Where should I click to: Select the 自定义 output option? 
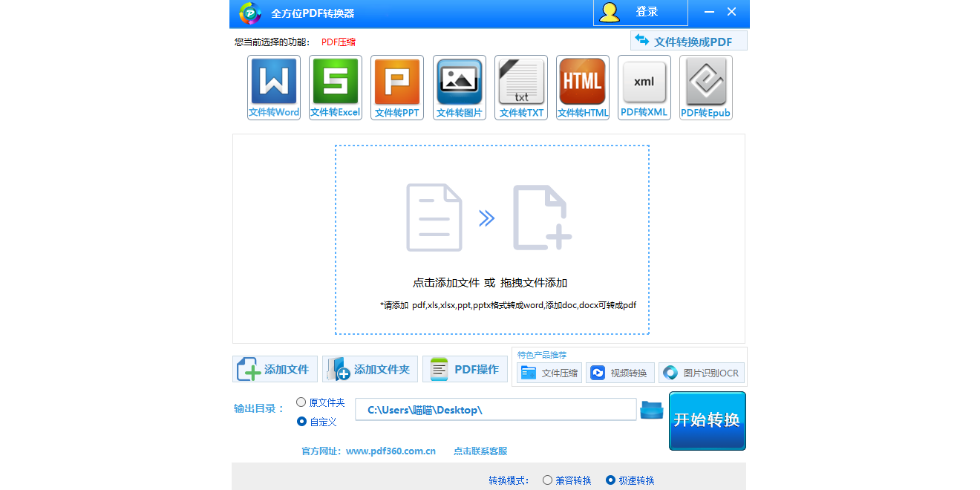click(x=302, y=421)
